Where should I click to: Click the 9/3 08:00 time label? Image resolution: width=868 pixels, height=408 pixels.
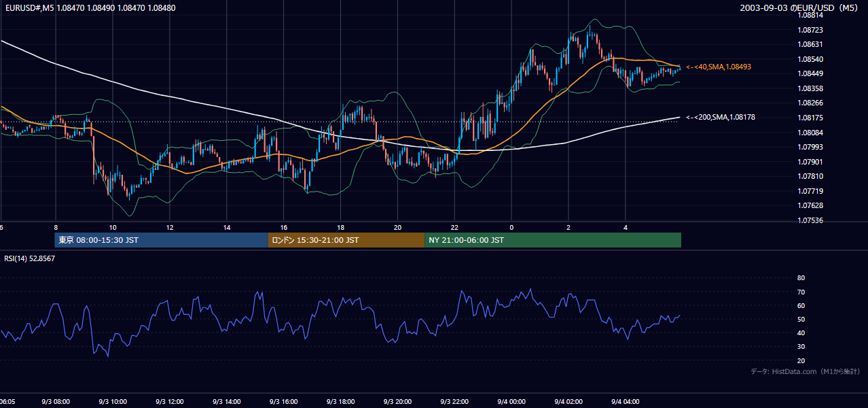click(x=56, y=402)
